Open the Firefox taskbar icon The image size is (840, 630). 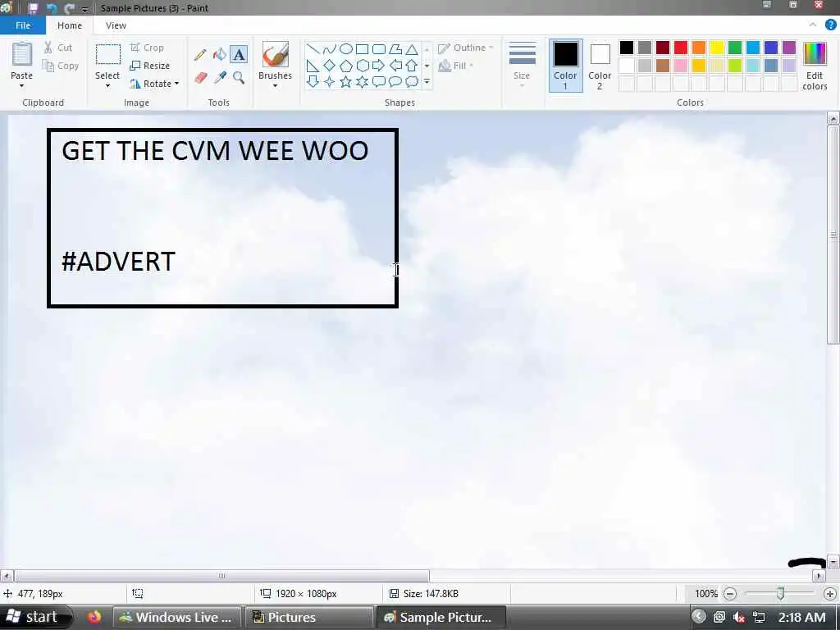click(95, 617)
